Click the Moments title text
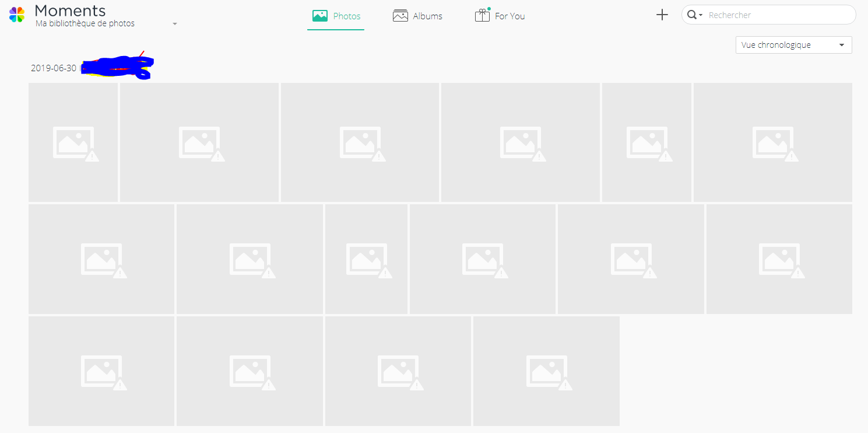The width and height of the screenshot is (868, 433). [70, 11]
